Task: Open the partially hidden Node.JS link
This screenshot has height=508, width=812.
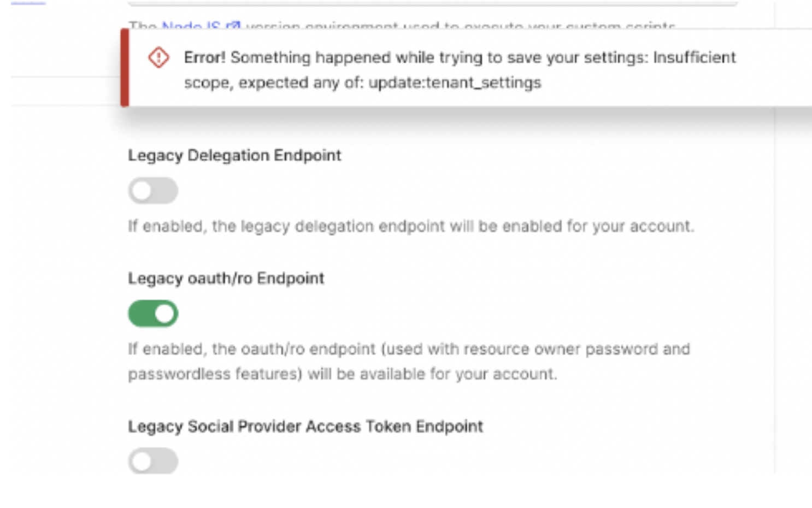Action: tap(191, 26)
